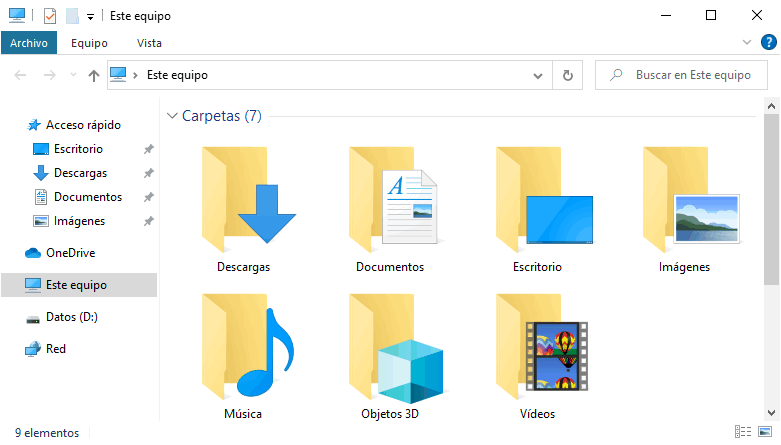
Task: Go up one level with up arrow
Action: tap(94, 75)
